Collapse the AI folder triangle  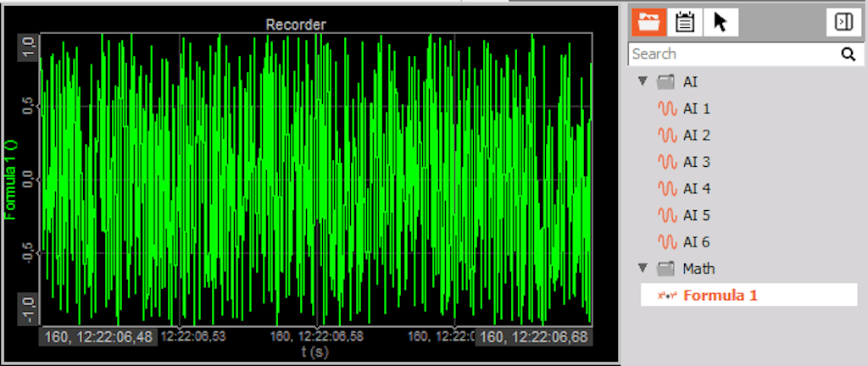(643, 81)
